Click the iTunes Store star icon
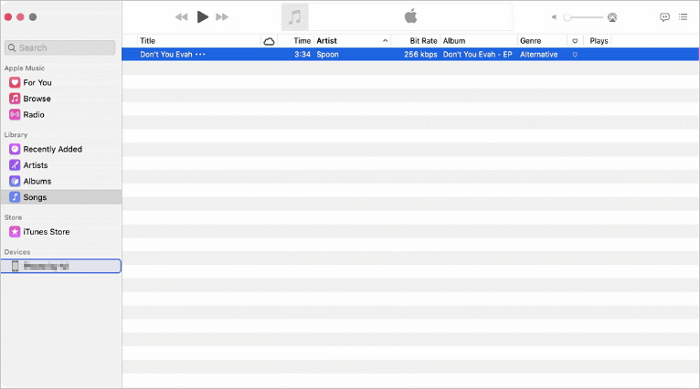700x389 pixels. click(x=15, y=232)
